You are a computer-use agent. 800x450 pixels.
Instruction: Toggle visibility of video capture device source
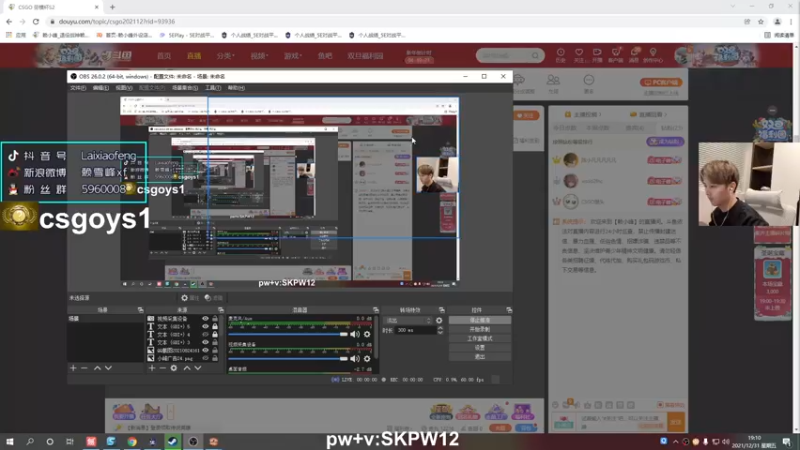(205, 318)
